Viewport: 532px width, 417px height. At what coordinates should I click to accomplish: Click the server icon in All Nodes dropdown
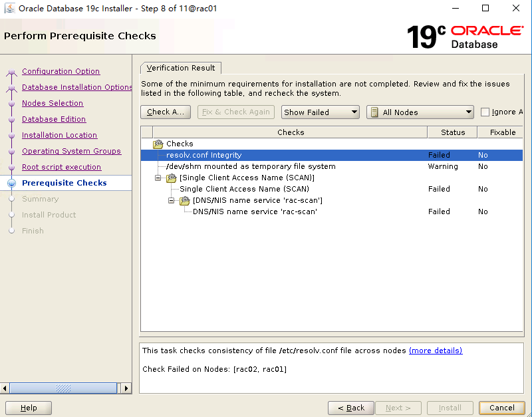(374, 112)
